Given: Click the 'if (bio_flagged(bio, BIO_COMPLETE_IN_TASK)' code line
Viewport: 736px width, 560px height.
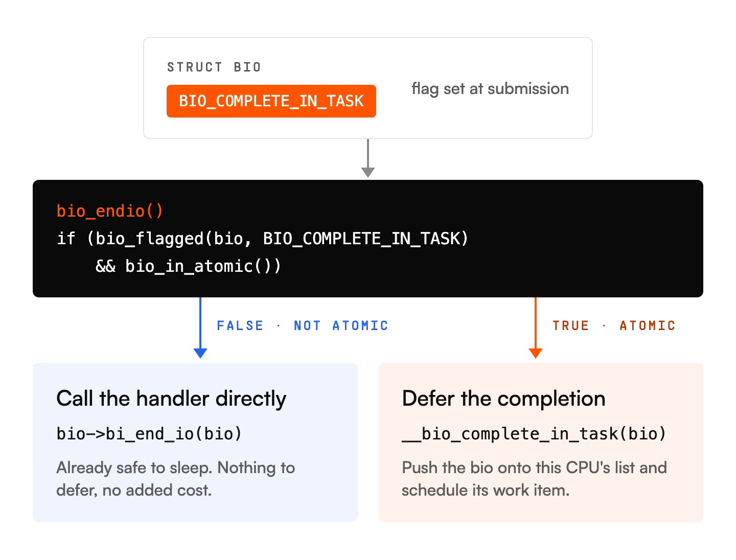Looking at the screenshot, I should (263, 239).
